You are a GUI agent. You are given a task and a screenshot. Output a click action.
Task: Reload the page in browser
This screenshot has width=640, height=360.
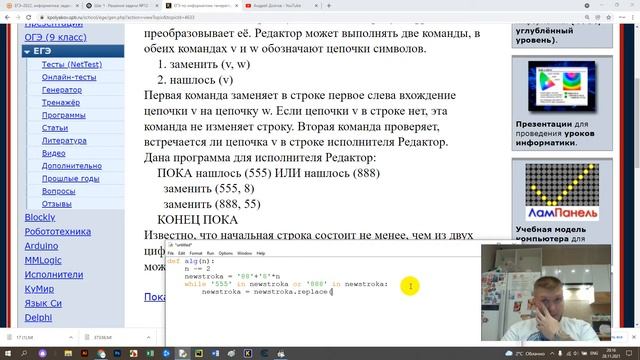[28, 18]
